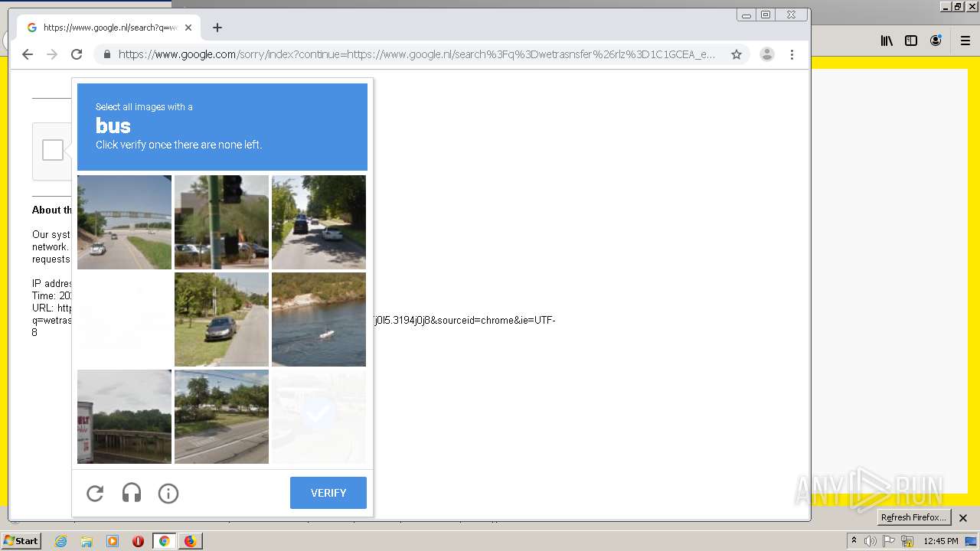Open a new Chrome tab
980x551 pixels.
217,28
